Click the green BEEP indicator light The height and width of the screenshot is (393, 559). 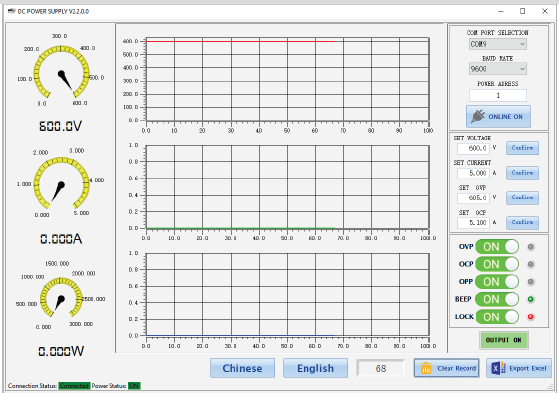click(x=530, y=299)
